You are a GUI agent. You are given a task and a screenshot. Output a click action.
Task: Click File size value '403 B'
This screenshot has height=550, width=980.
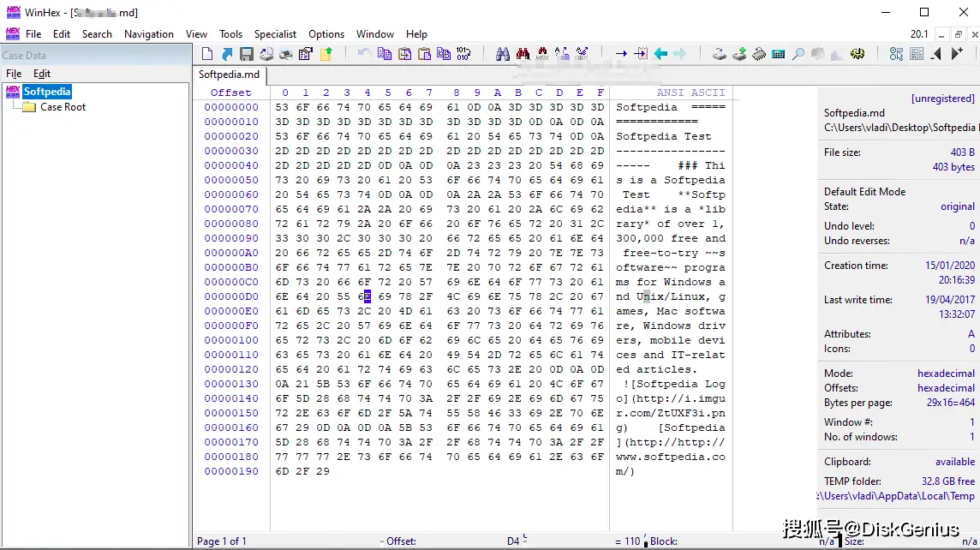[x=963, y=152]
